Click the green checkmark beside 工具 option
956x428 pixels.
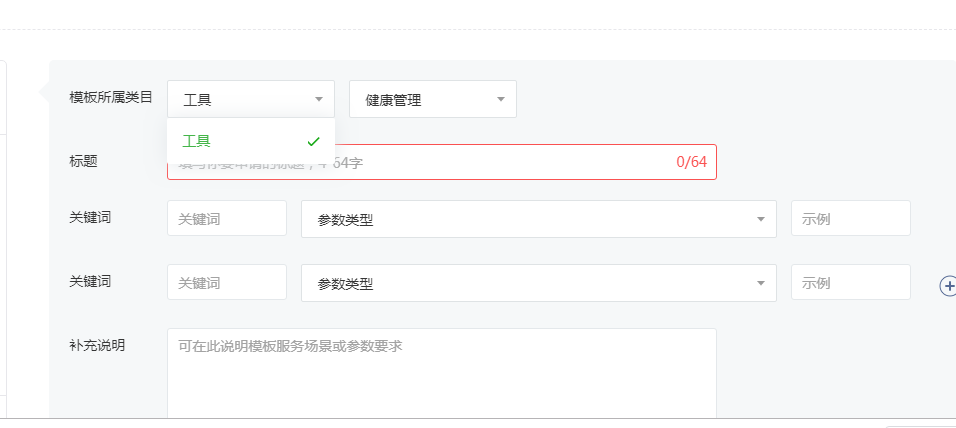pyautogui.click(x=314, y=141)
